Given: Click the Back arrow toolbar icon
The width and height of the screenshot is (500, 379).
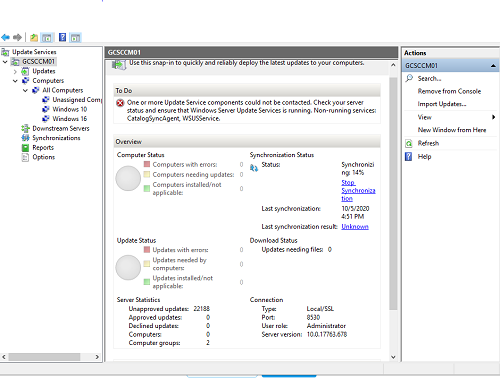Looking at the screenshot, I should [5, 37].
